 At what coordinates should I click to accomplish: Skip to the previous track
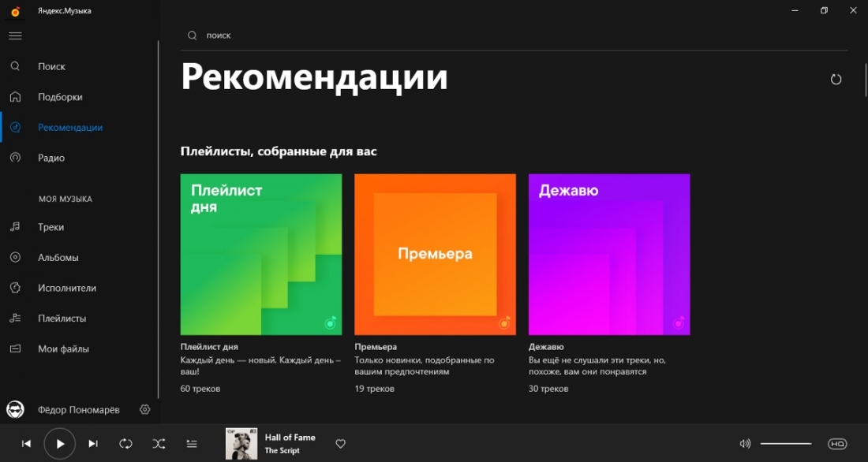[x=26, y=444]
